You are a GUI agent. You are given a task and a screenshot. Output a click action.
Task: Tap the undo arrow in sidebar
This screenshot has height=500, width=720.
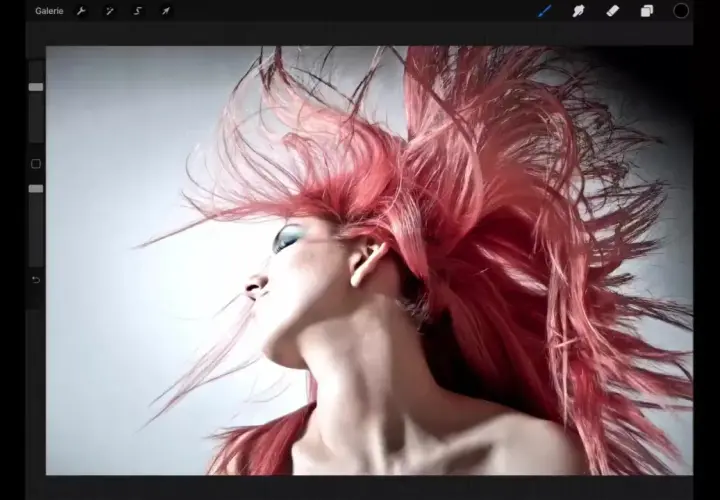(36, 280)
